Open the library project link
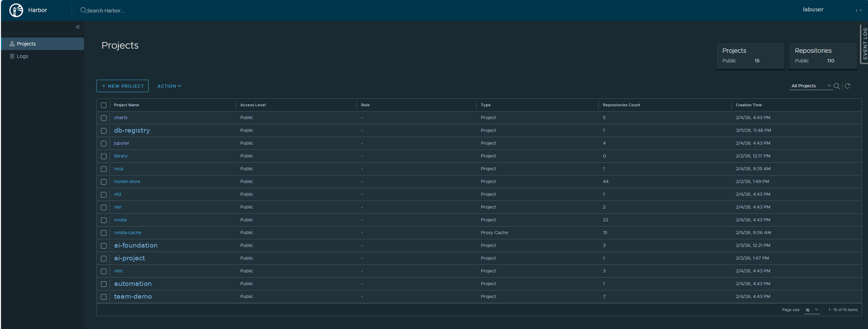 click(x=120, y=156)
